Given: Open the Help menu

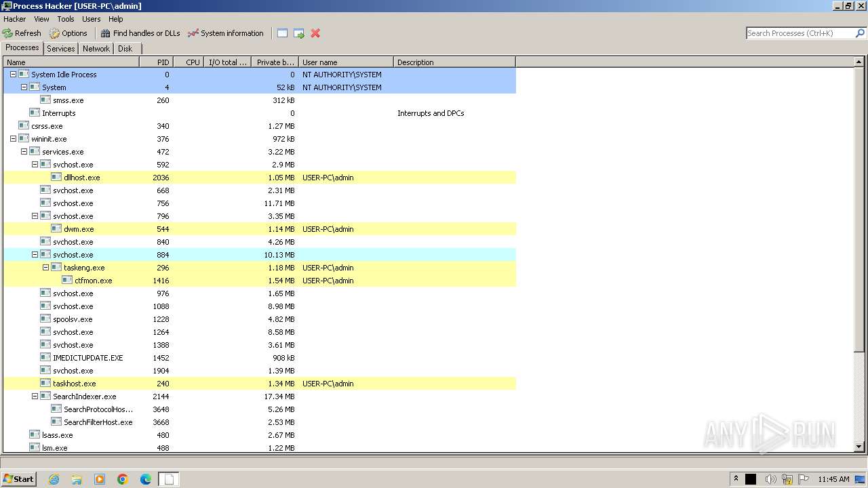Looking at the screenshot, I should [116, 19].
